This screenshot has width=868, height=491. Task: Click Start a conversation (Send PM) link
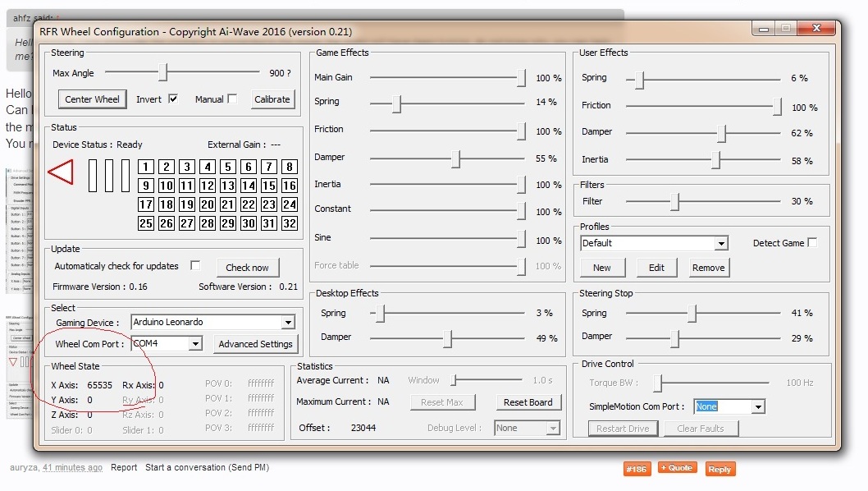(207, 468)
